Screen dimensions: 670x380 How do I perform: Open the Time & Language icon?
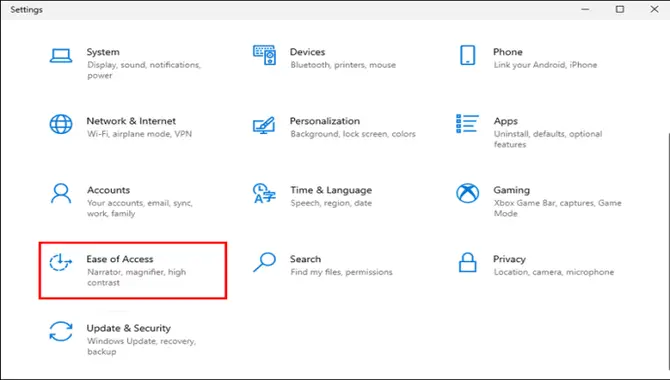point(264,193)
